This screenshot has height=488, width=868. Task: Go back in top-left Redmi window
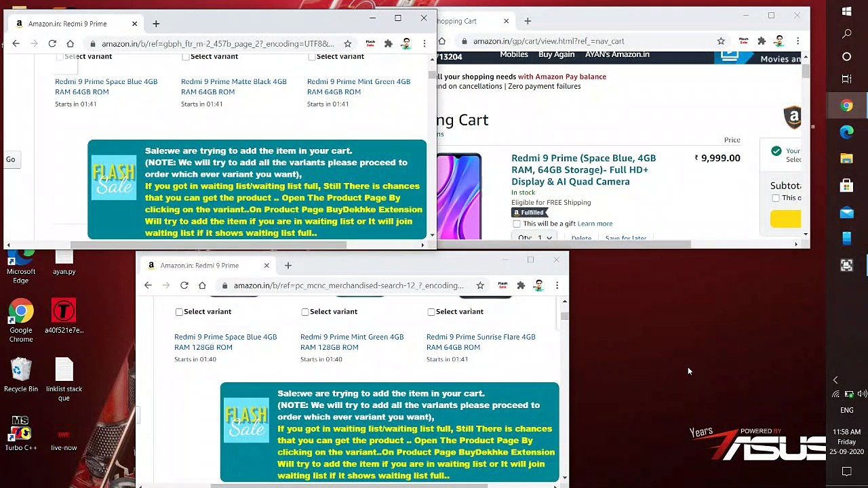pos(16,43)
